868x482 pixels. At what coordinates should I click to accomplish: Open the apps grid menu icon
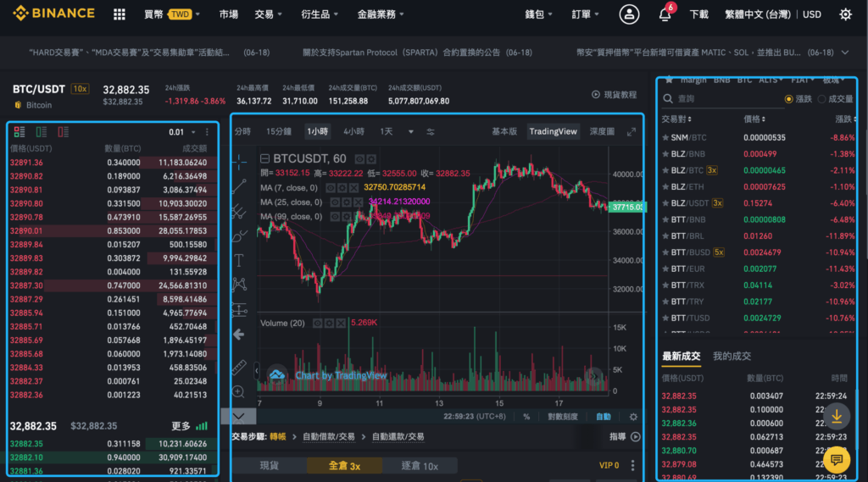[119, 14]
